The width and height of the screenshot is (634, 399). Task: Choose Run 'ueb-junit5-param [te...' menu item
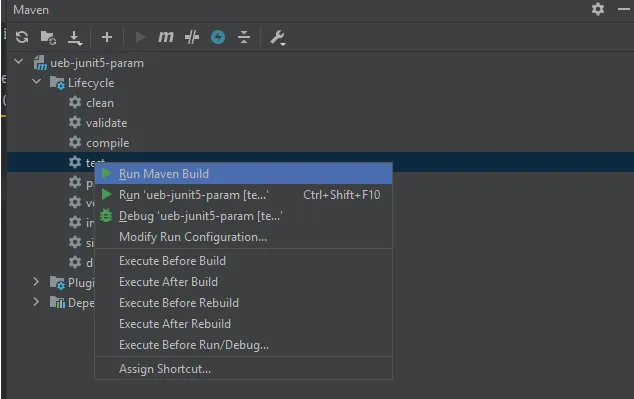tap(243, 195)
